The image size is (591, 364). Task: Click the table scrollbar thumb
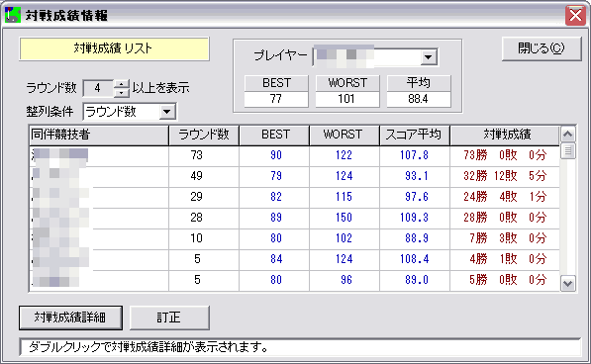point(568,150)
